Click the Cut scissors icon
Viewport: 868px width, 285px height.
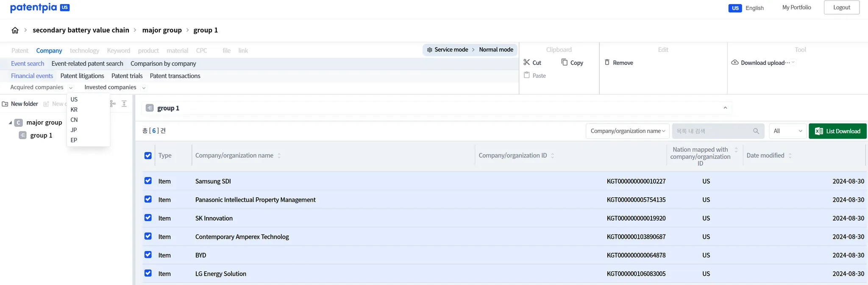[x=527, y=62]
